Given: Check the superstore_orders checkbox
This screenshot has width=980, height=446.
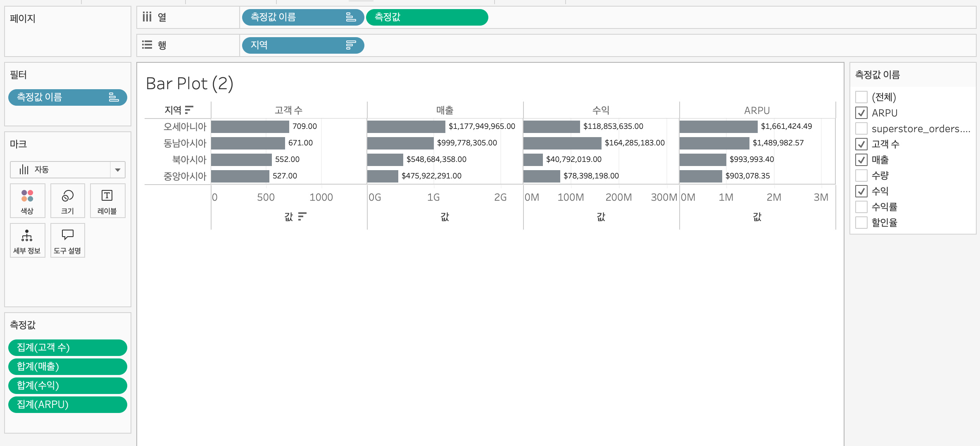Looking at the screenshot, I should 861,128.
